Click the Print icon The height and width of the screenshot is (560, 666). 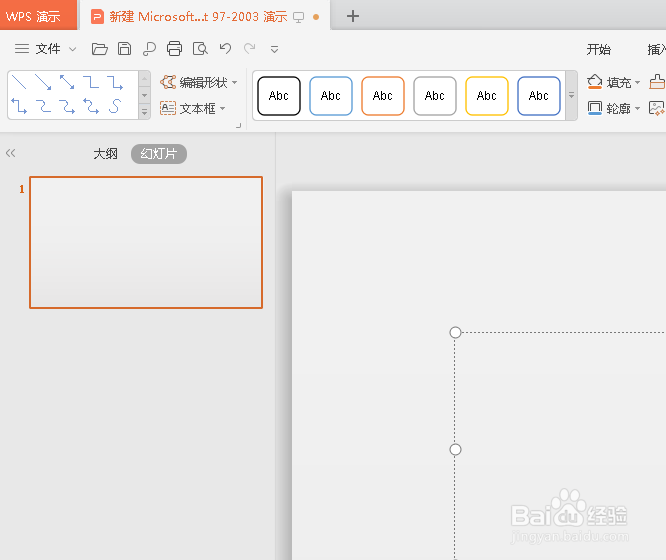(174, 49)
